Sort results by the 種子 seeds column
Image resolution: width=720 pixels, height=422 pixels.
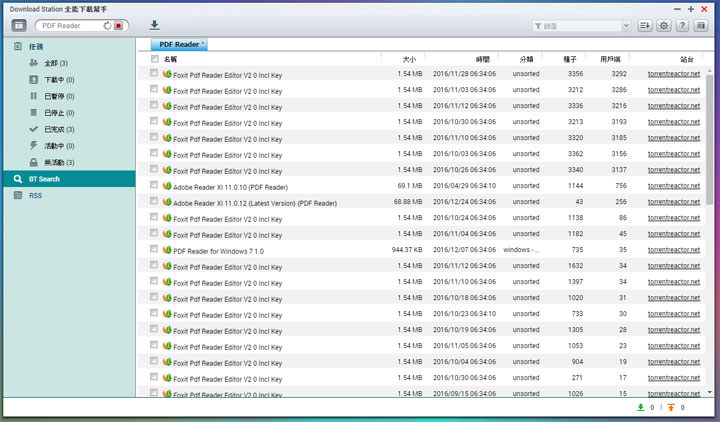[x=575, y=60]
